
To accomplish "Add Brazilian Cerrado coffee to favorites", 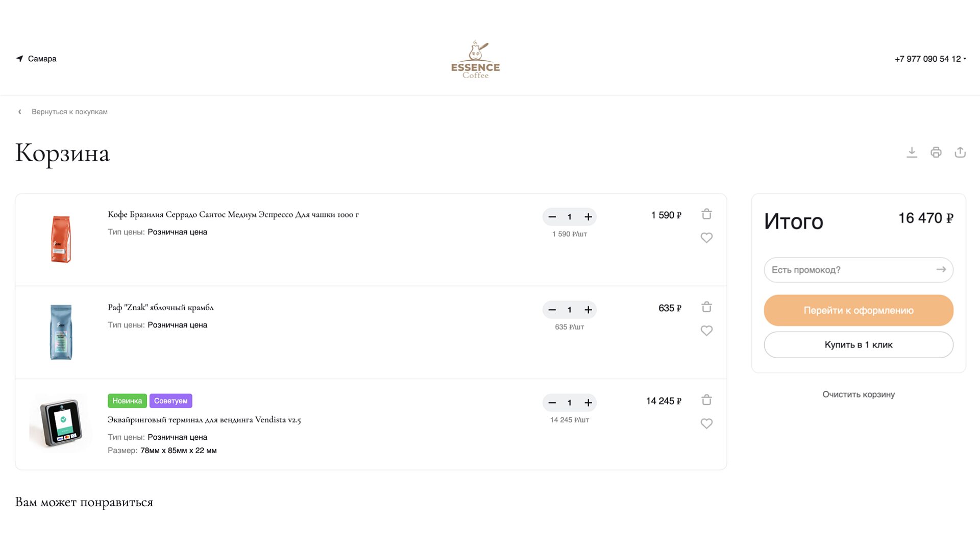I will pyautogui.click(x=706, y=238).
